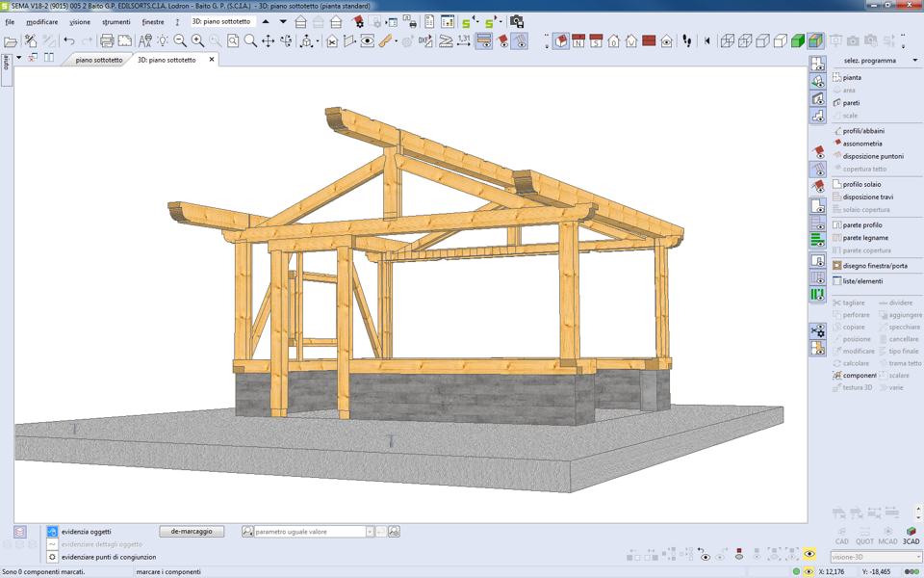Click the 'de-marcaggio' button
The width and height of the screenshot is (924, 578).
[x=192, y=532]
